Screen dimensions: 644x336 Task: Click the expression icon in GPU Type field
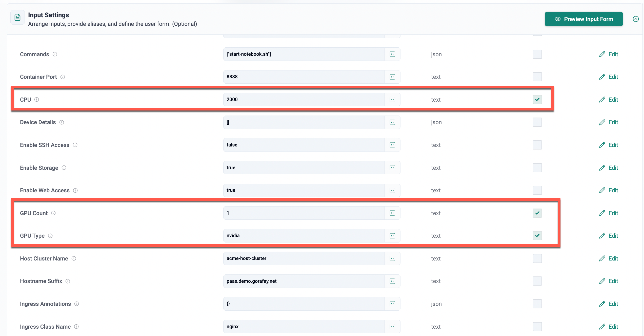[x=392, y=236]
